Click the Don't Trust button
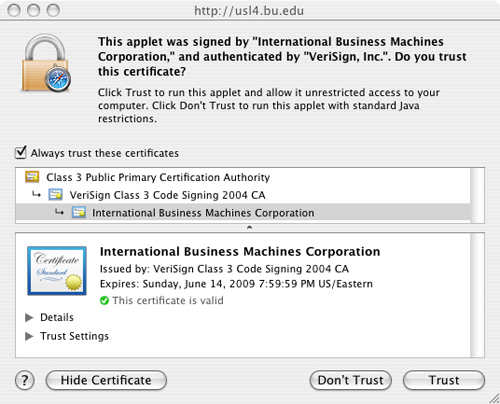The height and width of the screenshot is (404, 500). point(351,380)
